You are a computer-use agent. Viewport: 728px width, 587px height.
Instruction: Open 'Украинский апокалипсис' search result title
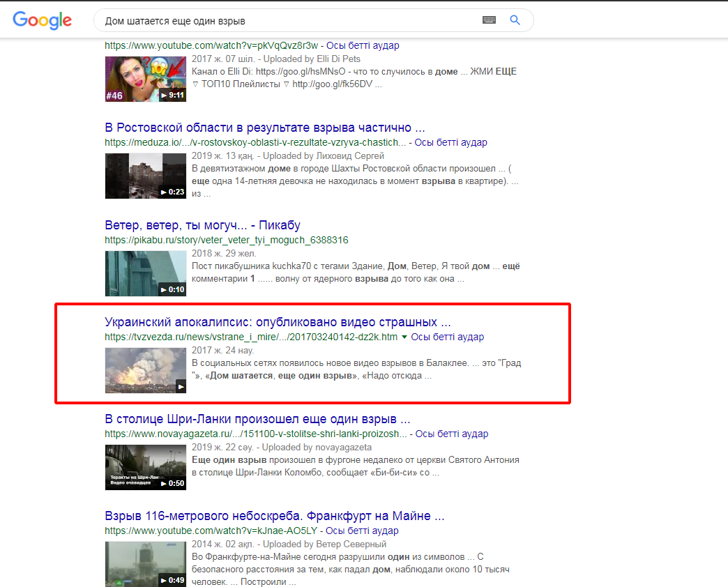point(278,322)
